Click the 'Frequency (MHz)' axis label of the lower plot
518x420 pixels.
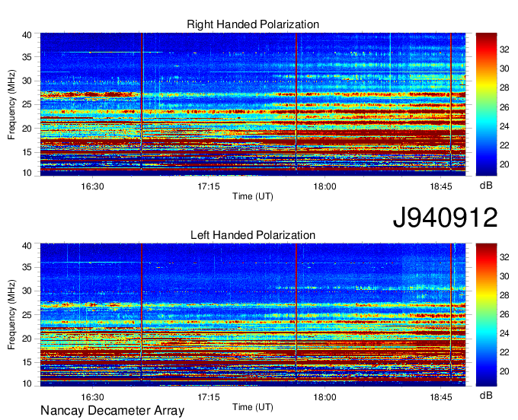tap(11, 315)
